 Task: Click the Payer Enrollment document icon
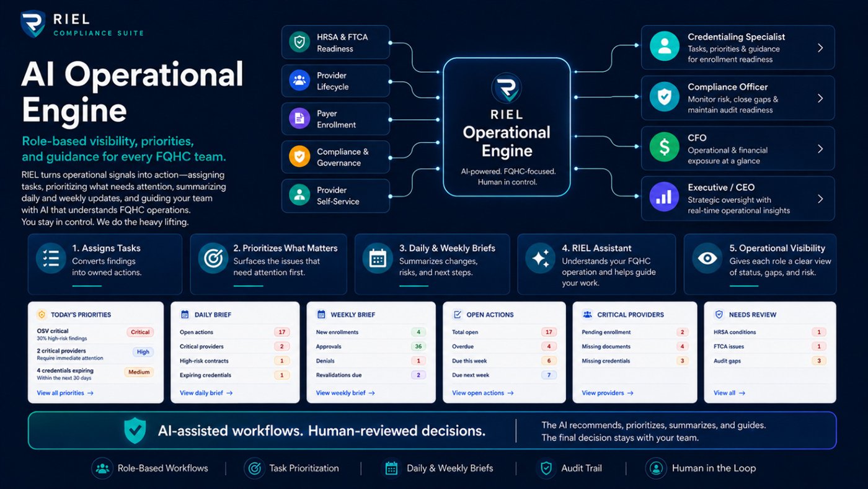(x=299, y=119)
